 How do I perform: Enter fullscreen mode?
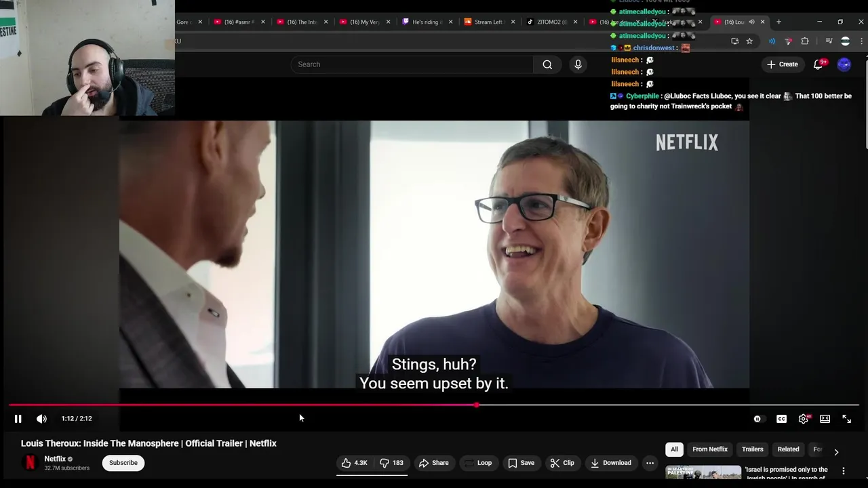point(846,419)
